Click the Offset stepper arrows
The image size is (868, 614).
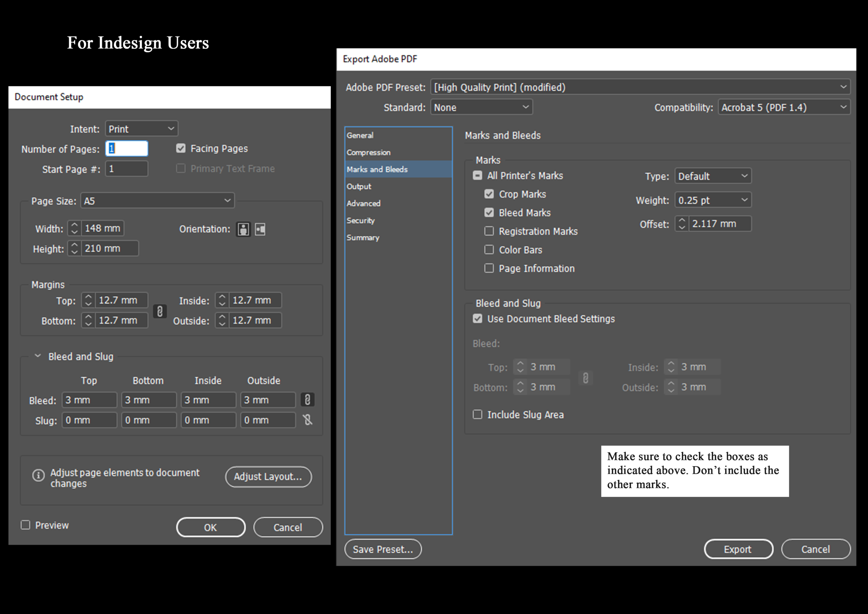pyautogui.click(x=682, y=223)
